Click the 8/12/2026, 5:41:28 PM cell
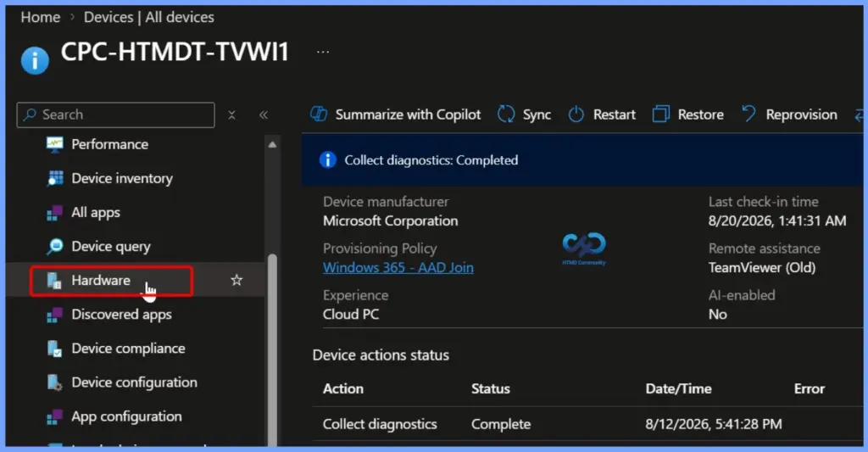This screenshot has width=868, height=452. click(x=714, y=424)
